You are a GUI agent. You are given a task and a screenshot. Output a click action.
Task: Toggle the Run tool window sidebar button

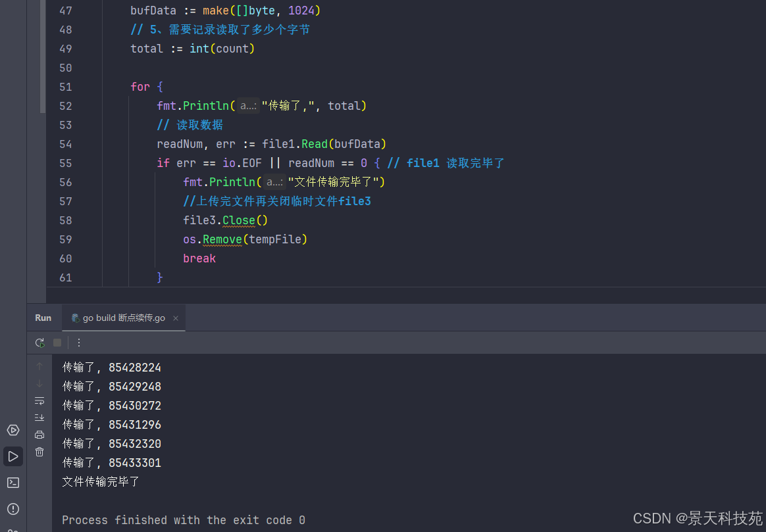click(13, 456)
